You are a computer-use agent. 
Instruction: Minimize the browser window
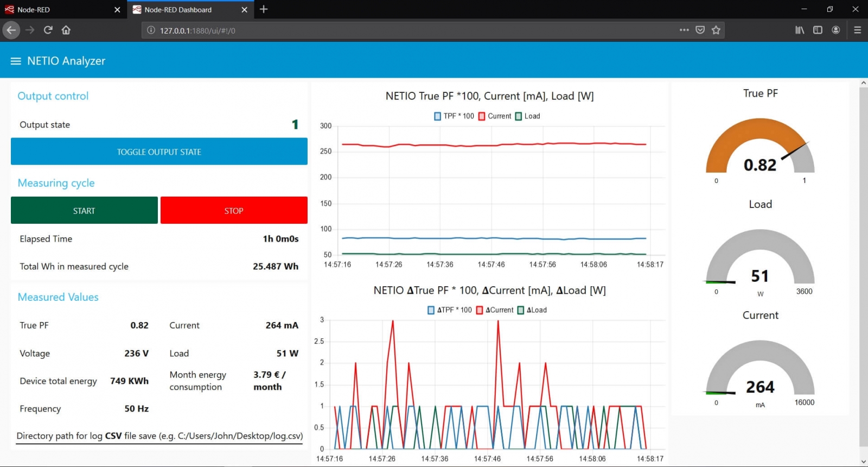tap(804, 9)
